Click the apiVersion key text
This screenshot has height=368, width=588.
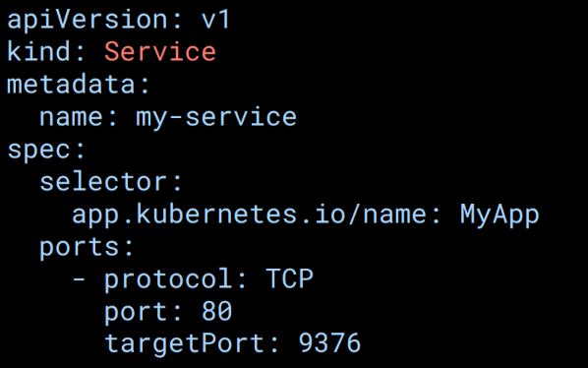(x=87, y=20)
